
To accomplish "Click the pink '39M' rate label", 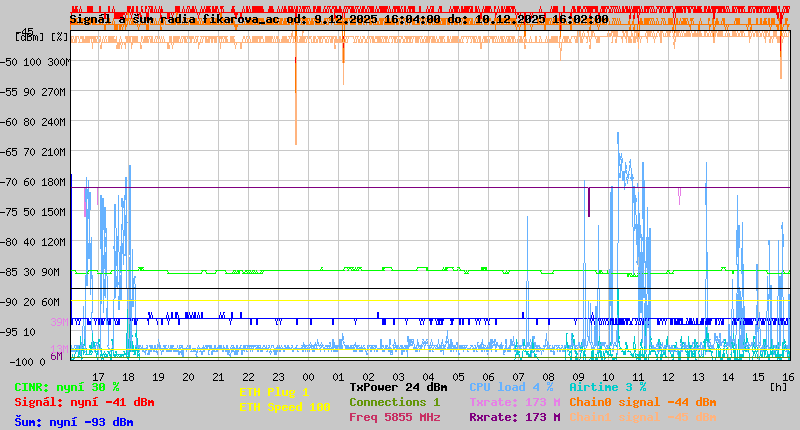I will point(59,322).
